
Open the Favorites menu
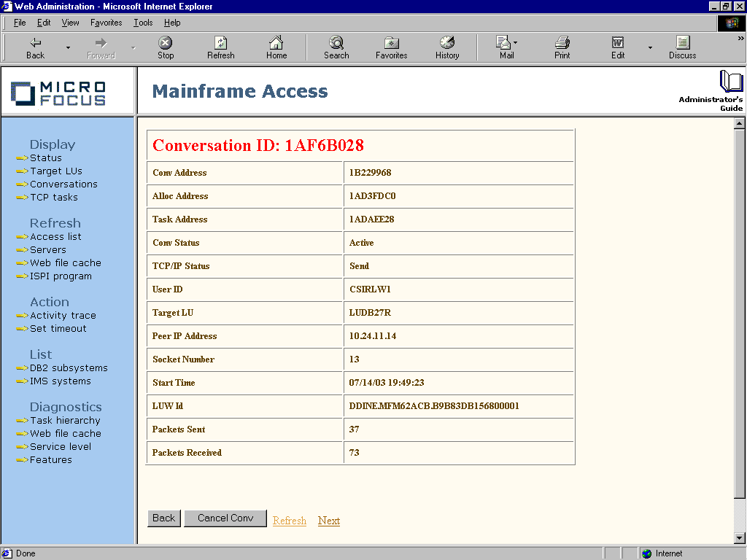pyautogui.click(x=107, y=23)
